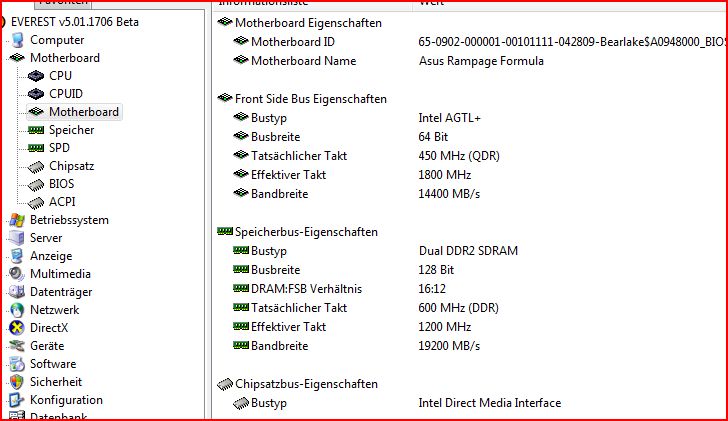Image resolution: width=728 pixels, height=421 pixels.
Task: Select CPU in the tree
Action: click(x=60, y=76)
